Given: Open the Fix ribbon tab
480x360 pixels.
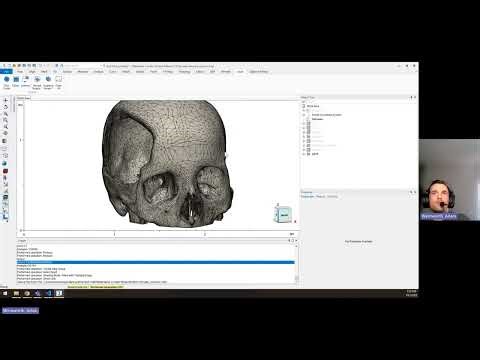Looking at the screenshot, I should 55,72.
